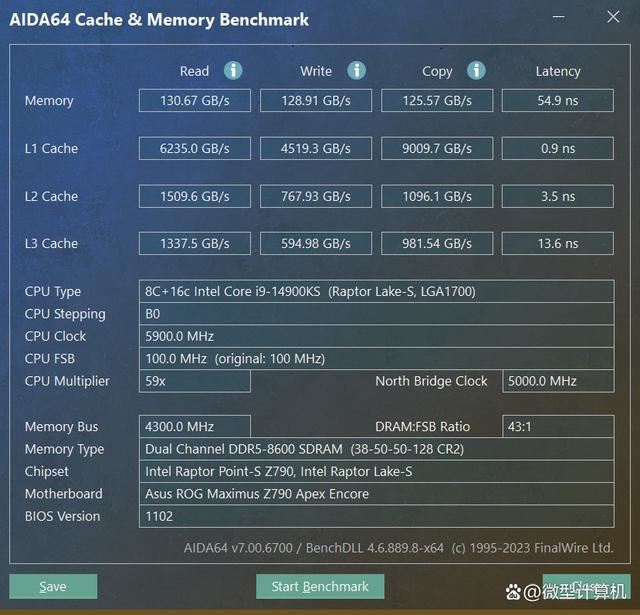Click the DRAM:FSB Ratio 43:1 field
The width and height of the screenshot is (640, 615).
click(557, 427)
